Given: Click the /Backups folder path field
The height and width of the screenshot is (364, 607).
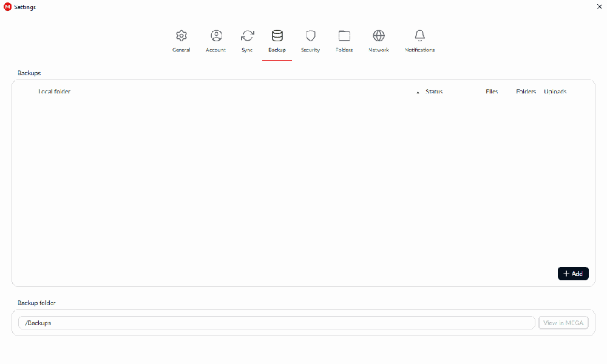Looking at the screenshot, I should [276, 323].
